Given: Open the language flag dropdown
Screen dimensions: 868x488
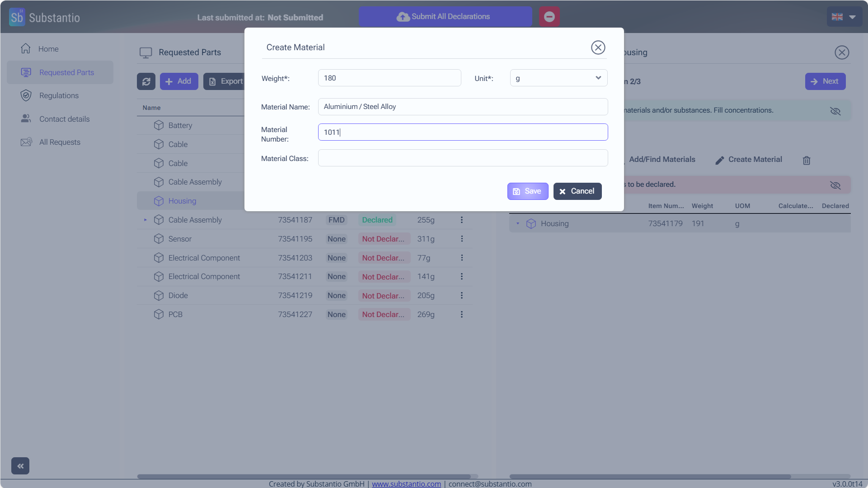Looking at the screenshot, I should coord(844,17).
